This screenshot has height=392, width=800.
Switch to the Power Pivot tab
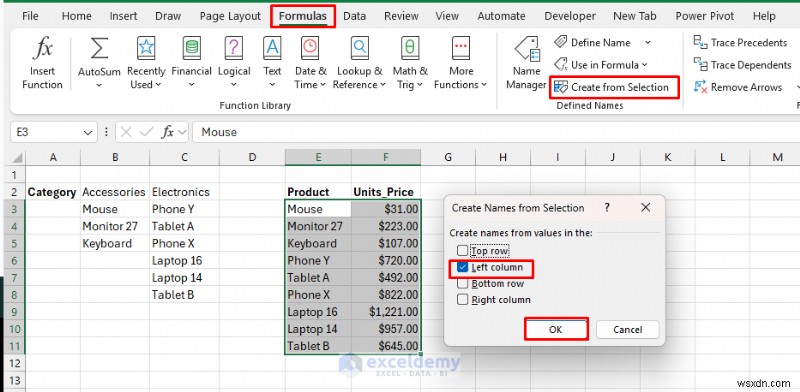point(705,16)
